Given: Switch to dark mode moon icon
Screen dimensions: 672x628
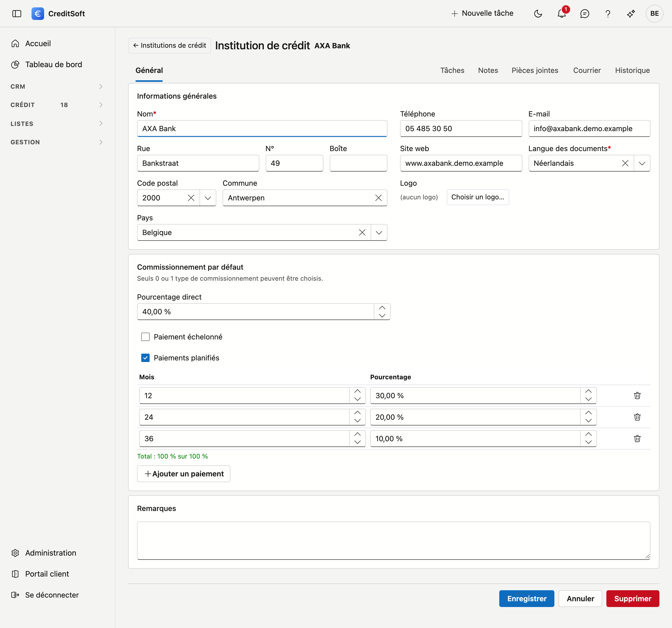Looking at the screenshot, I should click(538, 14).
